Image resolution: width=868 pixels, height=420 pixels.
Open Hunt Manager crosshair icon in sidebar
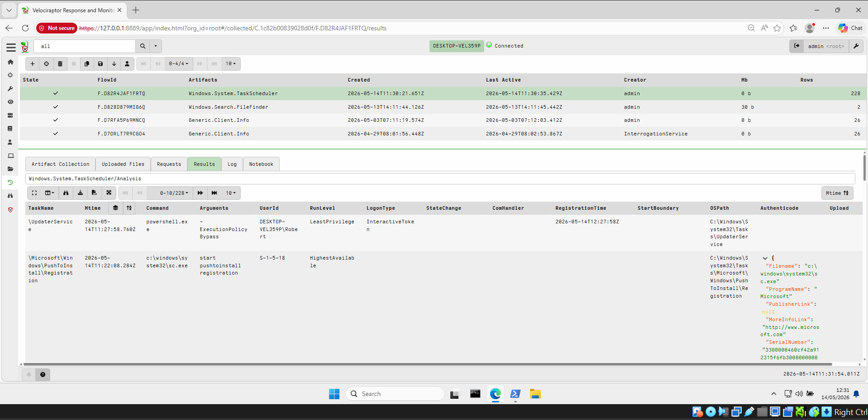(10, 75)
